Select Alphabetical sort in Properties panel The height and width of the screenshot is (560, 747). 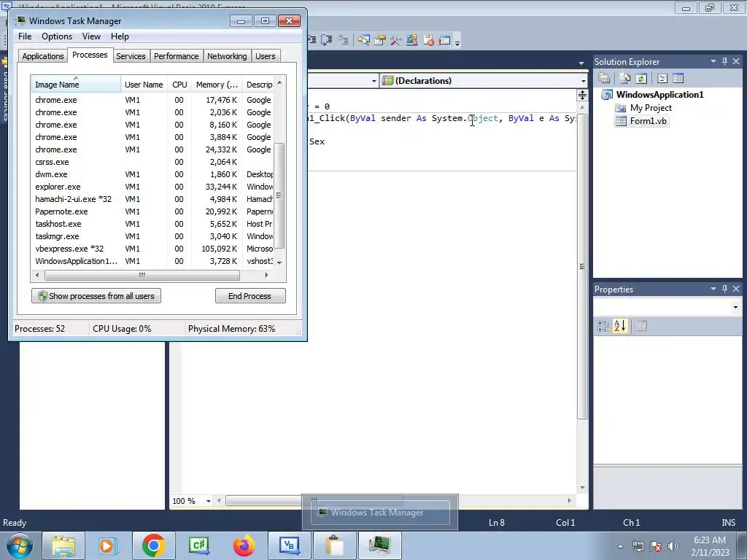tap(620, 326)
